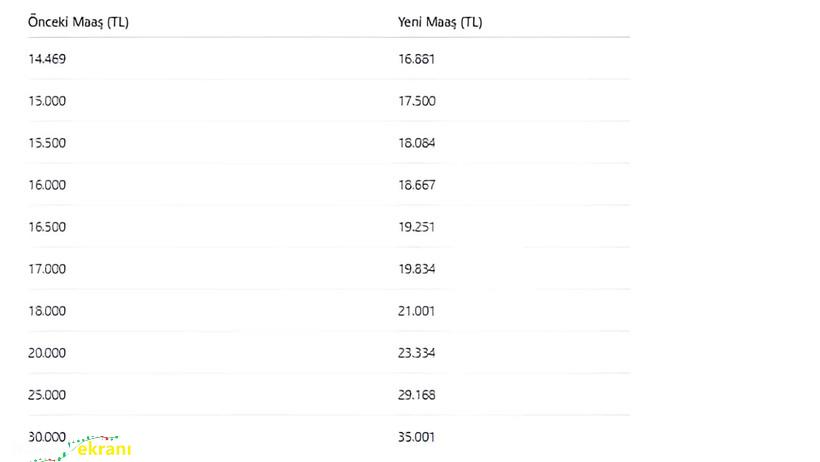Viewport: 820px width, 462px height.
Task: Select the 17.500 new salary cell
Action: pyautogui.click(x=417, y=101)
